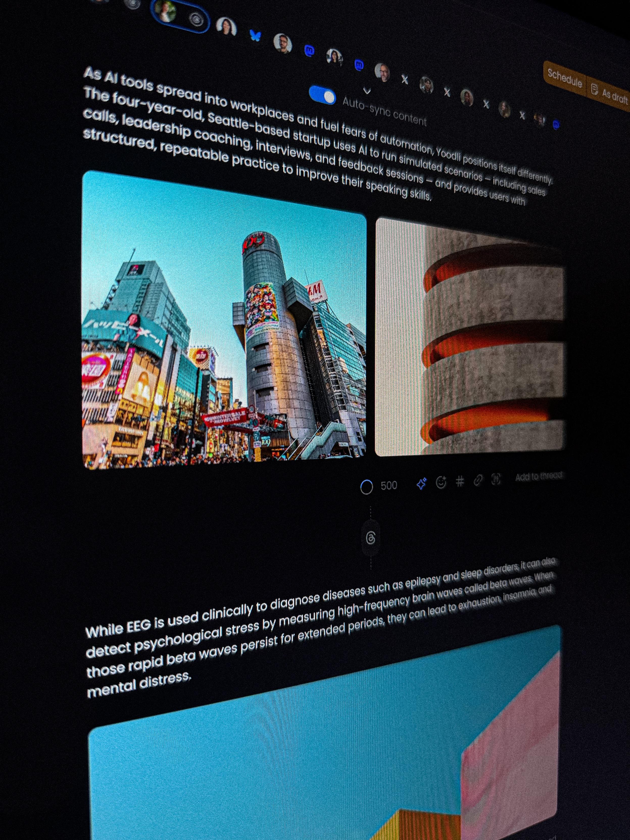Select the Bluesky butterfly account
The image size is (630, 840).
[x=256, y=36]
